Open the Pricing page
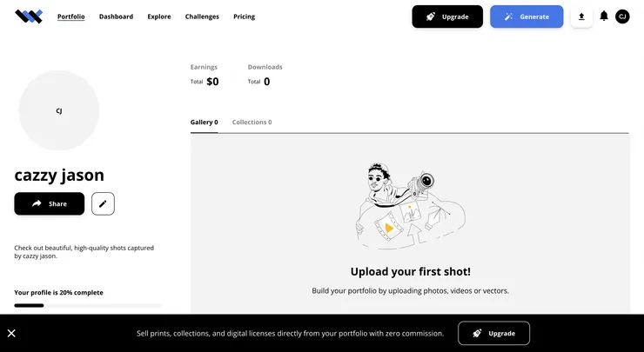This screenshot has height=352, width=644. point(244,17)
